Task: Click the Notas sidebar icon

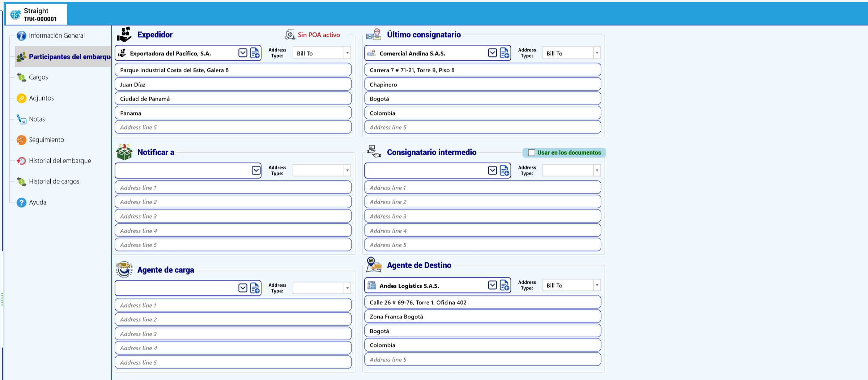Action: (x=21, y=119)
